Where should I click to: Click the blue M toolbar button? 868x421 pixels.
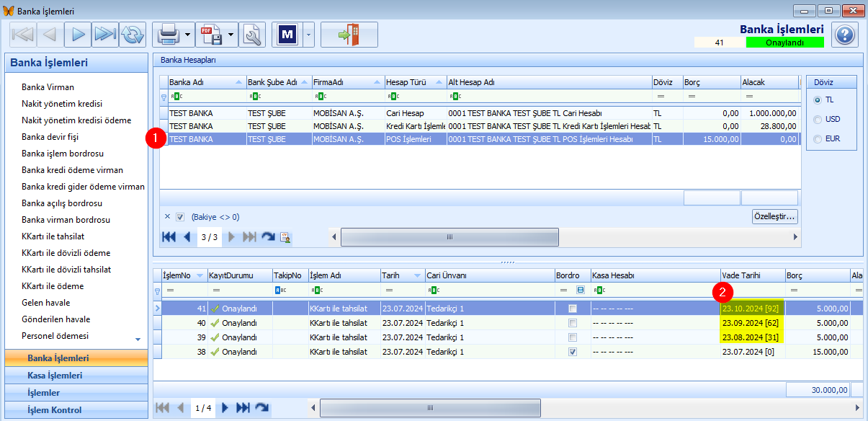pos(288,34)
